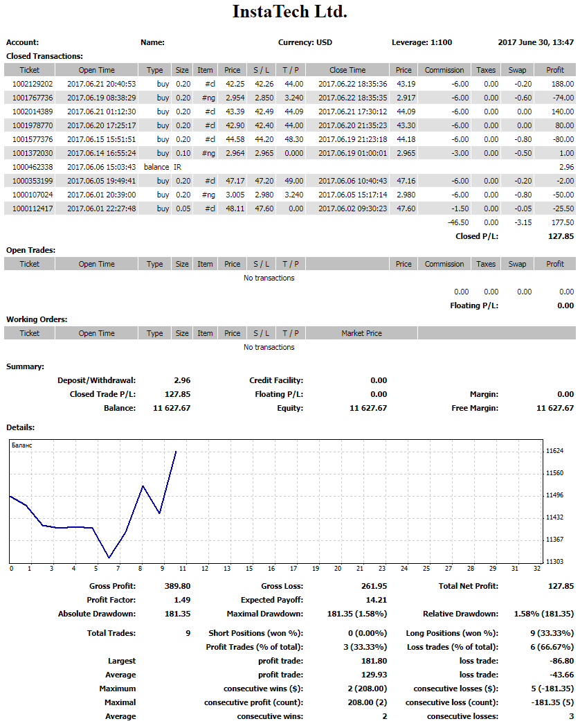Select ticket number 1000112417

point(33,209)
